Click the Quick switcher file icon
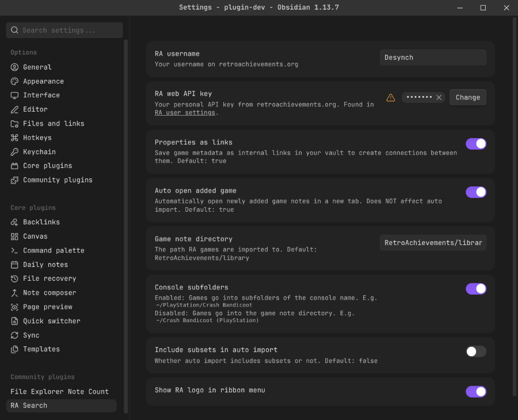The height and width of the screenshot is (420, 518). click(14, 321)
